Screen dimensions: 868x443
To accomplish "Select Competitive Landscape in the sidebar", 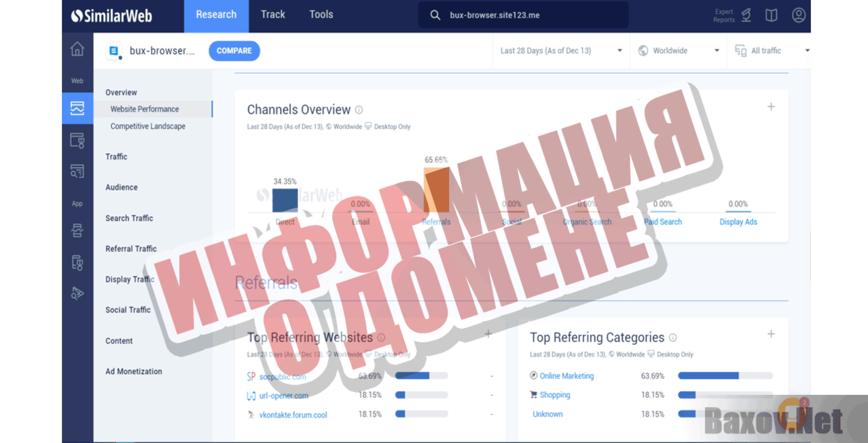I will (x=148, y=126).
